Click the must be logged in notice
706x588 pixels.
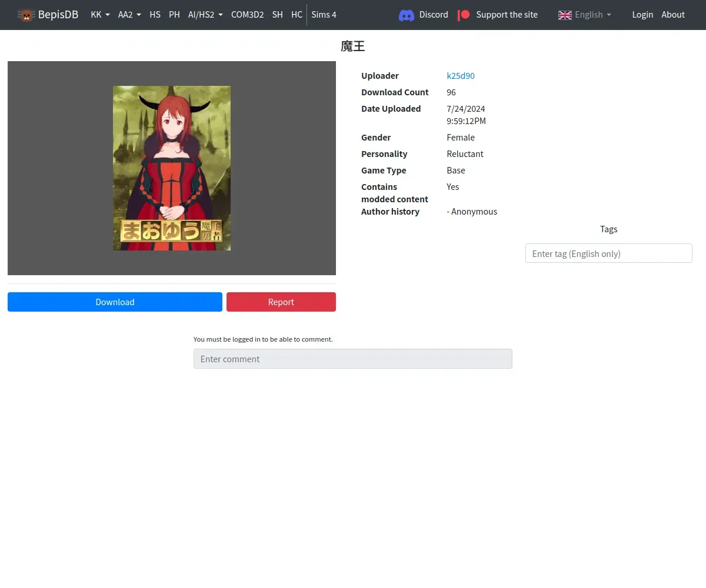pos(263,339)
